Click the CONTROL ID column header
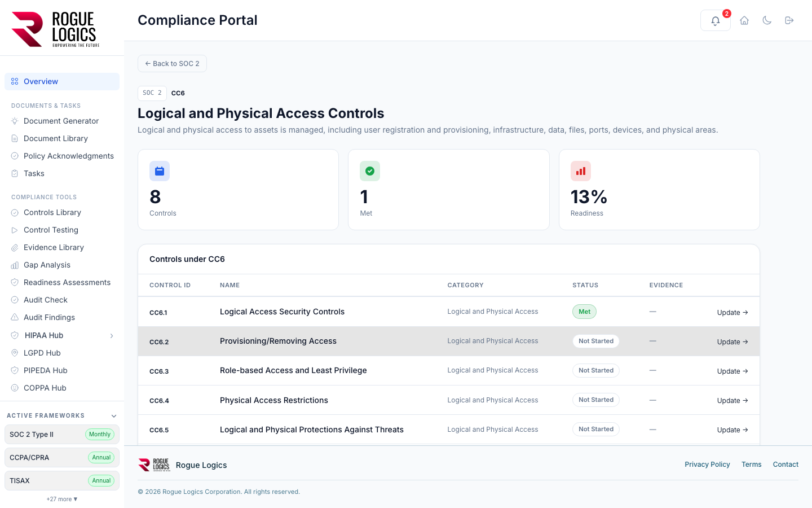 [170, 286]
